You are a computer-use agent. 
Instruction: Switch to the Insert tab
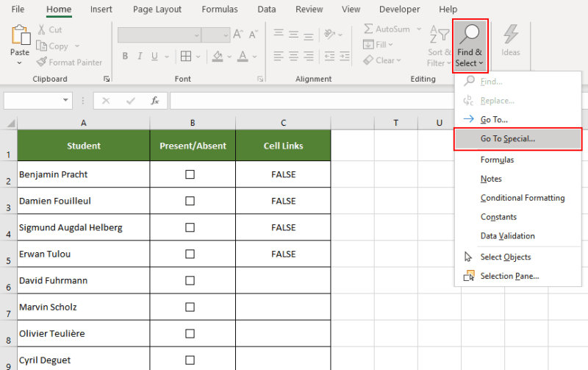pyautogui.click(x=101, y=9)
